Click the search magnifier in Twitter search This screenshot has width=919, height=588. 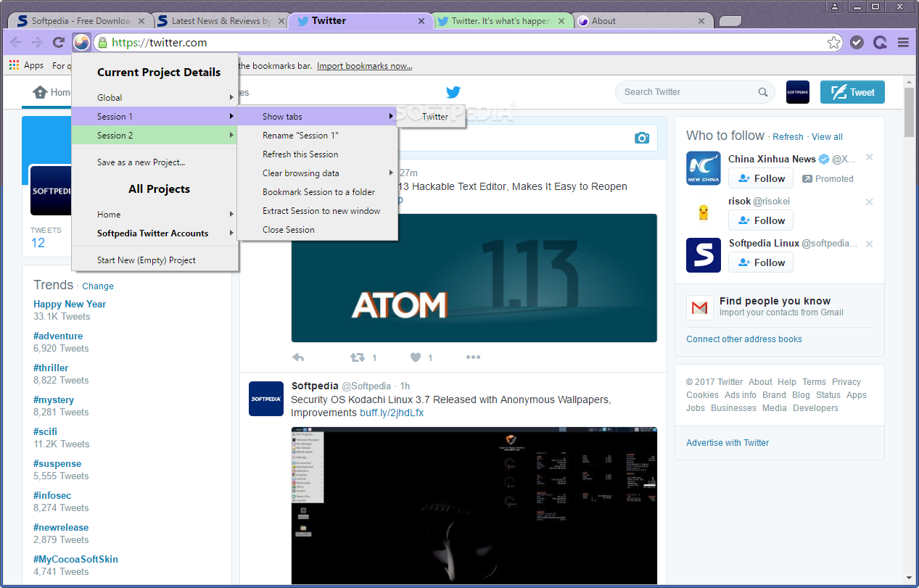[763, 92]
